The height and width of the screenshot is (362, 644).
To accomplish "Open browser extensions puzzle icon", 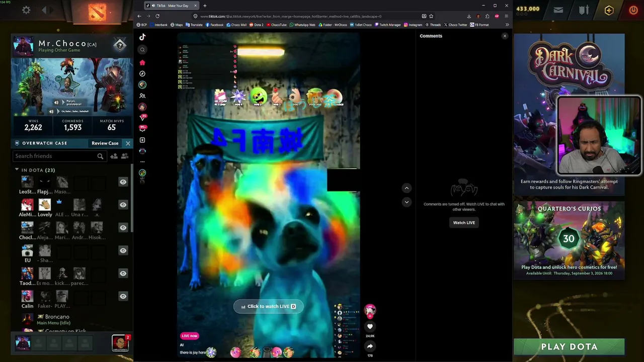I will [x=487, y=16].
